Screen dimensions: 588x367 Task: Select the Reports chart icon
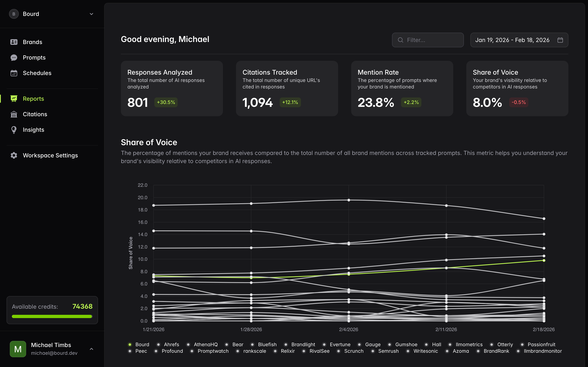[14, 98]
